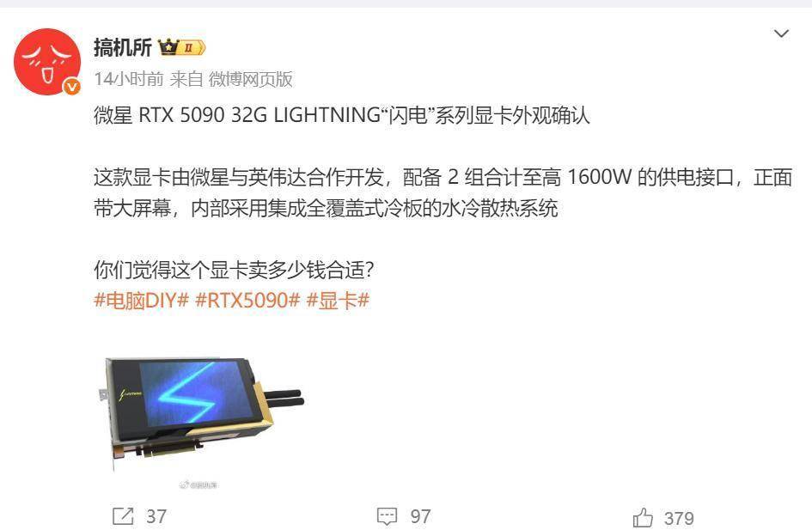Image resolution: width=812 pixels, height=530 pixels.
Task: Click the gold crown membership badge
Action: pos(182,47)
